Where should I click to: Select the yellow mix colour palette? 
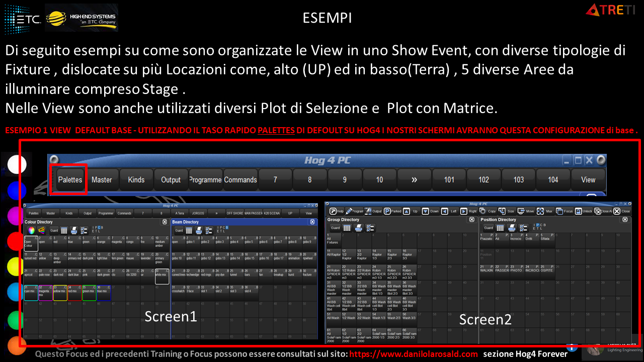tap(60, 292)
